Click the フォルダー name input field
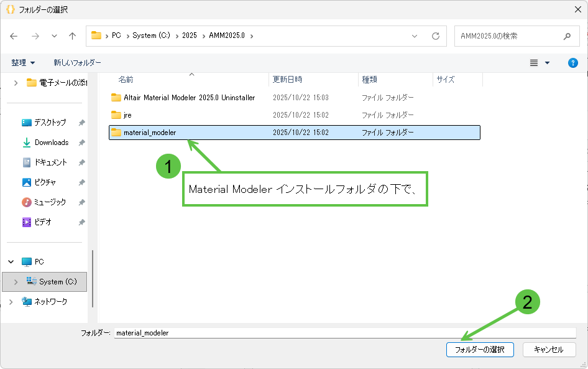This screenshot has width=588, height=369. pos(345,332)
